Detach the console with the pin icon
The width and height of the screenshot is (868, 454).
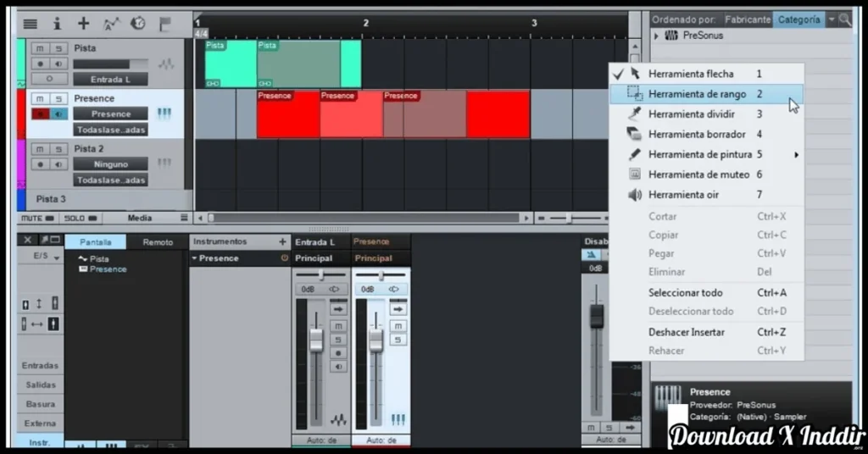(x=44, y=240)
